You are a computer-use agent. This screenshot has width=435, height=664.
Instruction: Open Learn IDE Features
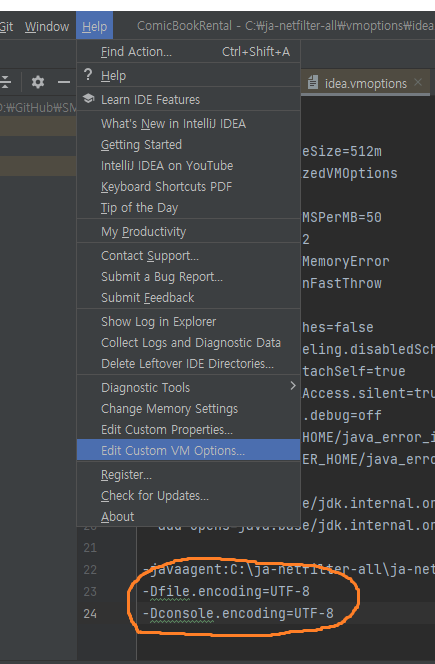point(188,100)
